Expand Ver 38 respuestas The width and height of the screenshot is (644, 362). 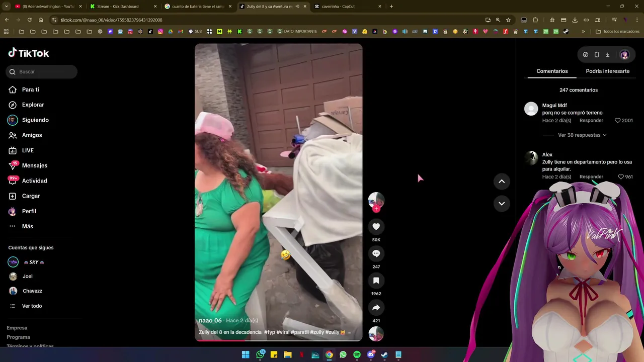pyautogui.click(x=582, y=135)
